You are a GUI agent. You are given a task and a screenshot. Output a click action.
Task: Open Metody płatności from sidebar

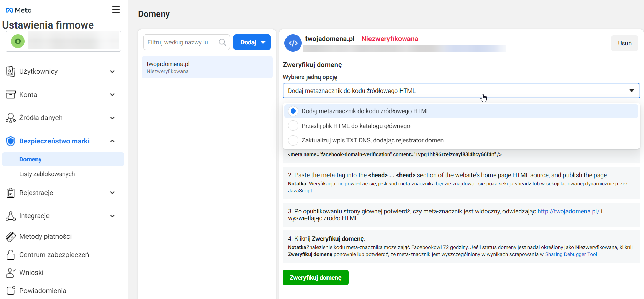tap(45, 236)
